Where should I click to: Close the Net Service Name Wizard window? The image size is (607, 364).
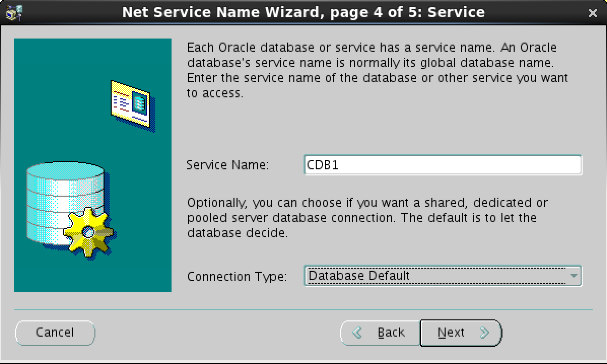592,13
